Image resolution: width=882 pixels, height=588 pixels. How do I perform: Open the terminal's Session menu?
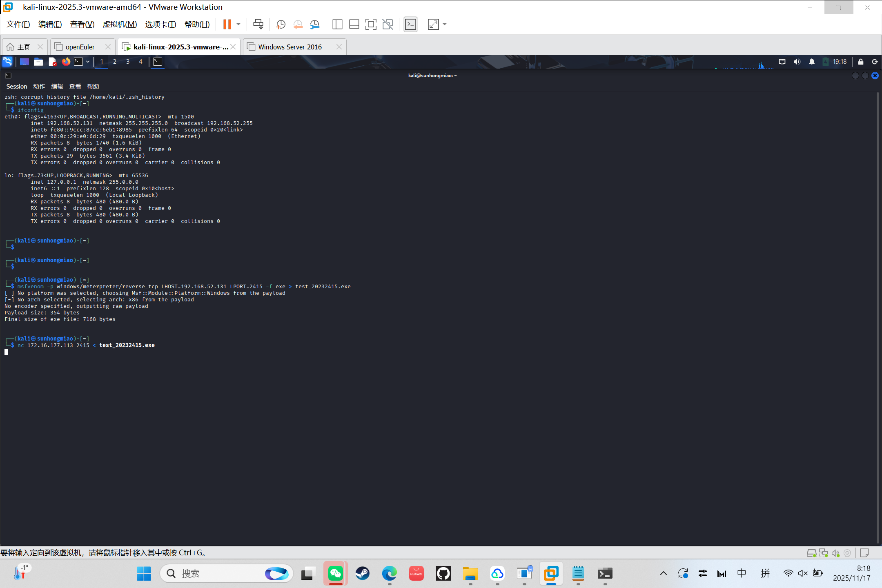tap(16, 87)
